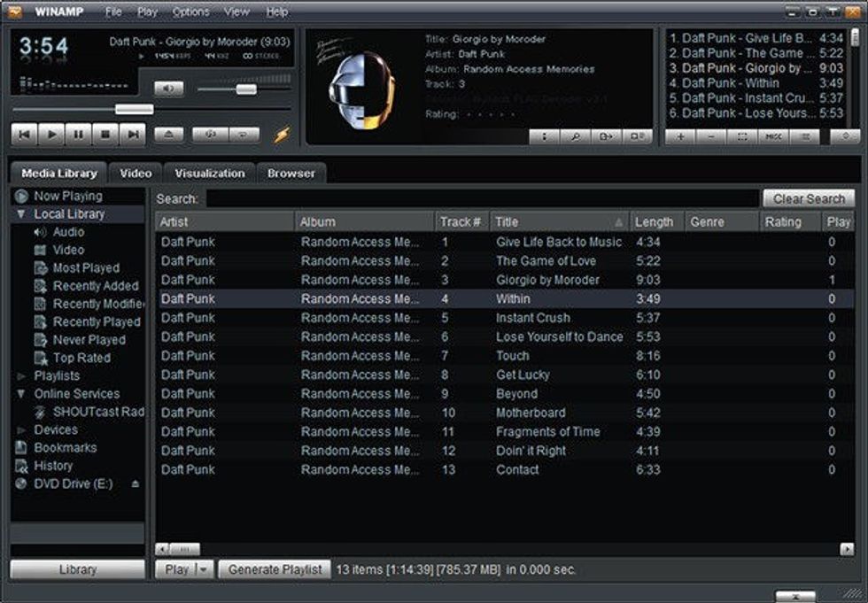Toggle shuffle playback mode
The height and width of the screenshot is (603, 868).
tap(211, 134)
